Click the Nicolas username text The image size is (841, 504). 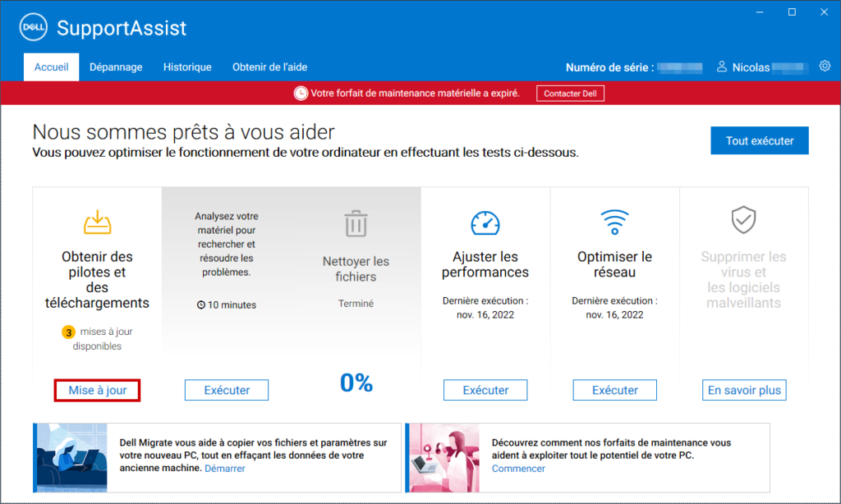[751, 67]
